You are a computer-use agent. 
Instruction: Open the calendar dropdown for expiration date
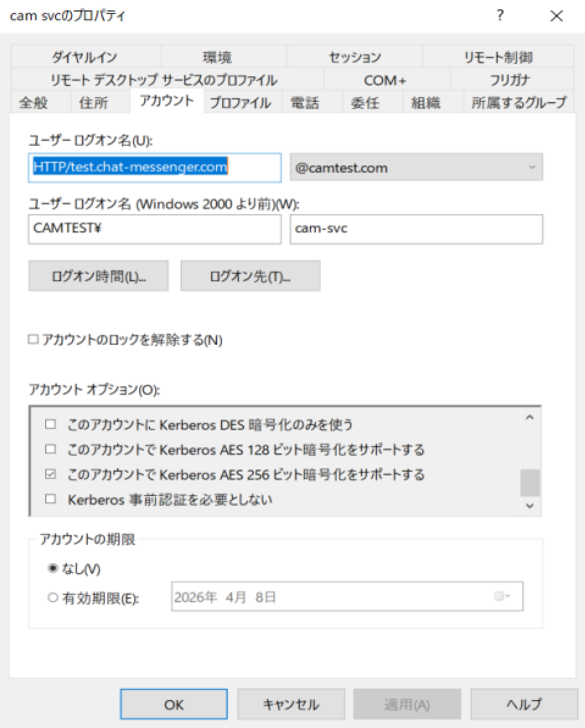(x=503, y=597)
